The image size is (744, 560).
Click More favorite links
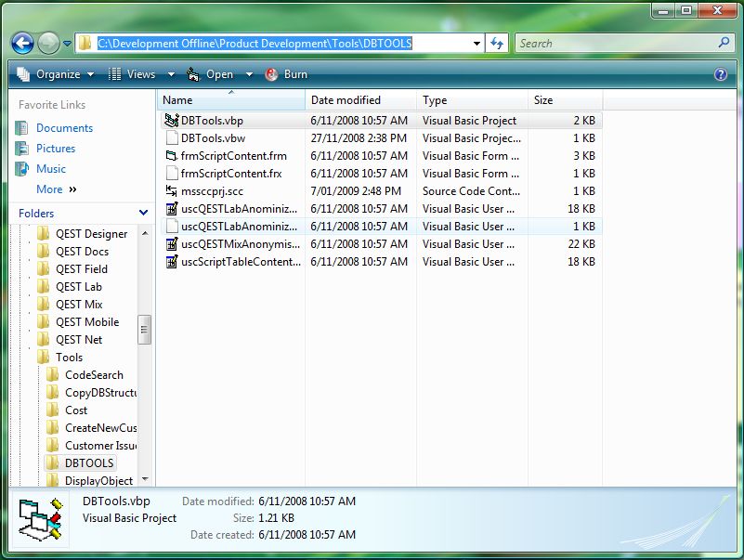[56, 189]
